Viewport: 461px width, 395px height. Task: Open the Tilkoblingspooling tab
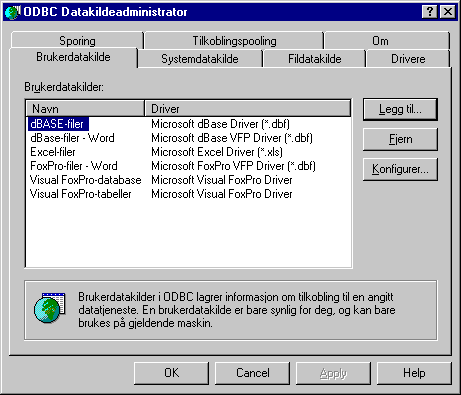click(x=234, y=41)
